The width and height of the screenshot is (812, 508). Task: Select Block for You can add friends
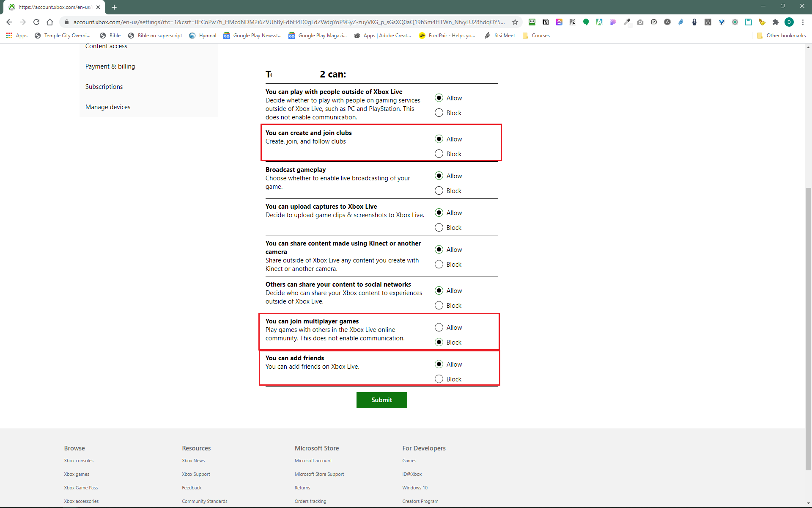(439, 378)
